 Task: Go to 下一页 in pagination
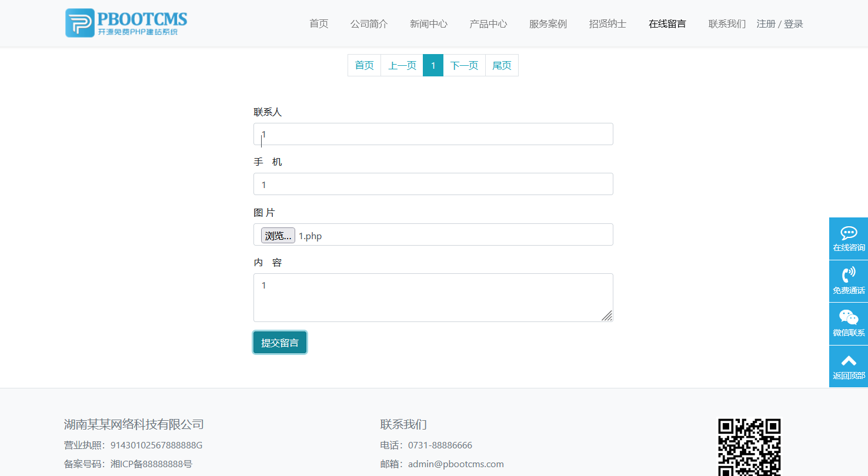[x=464, y=65]
